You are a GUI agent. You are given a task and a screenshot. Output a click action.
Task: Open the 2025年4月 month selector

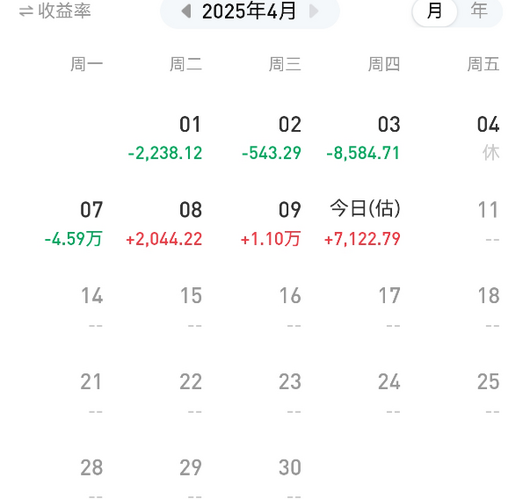(249, 11)
